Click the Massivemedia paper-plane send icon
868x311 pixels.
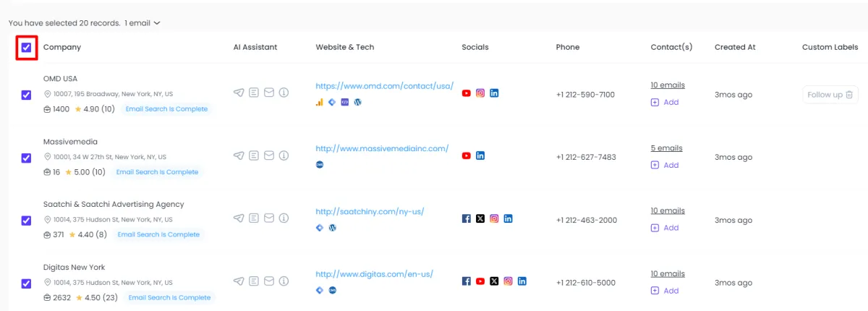[239, 155]
